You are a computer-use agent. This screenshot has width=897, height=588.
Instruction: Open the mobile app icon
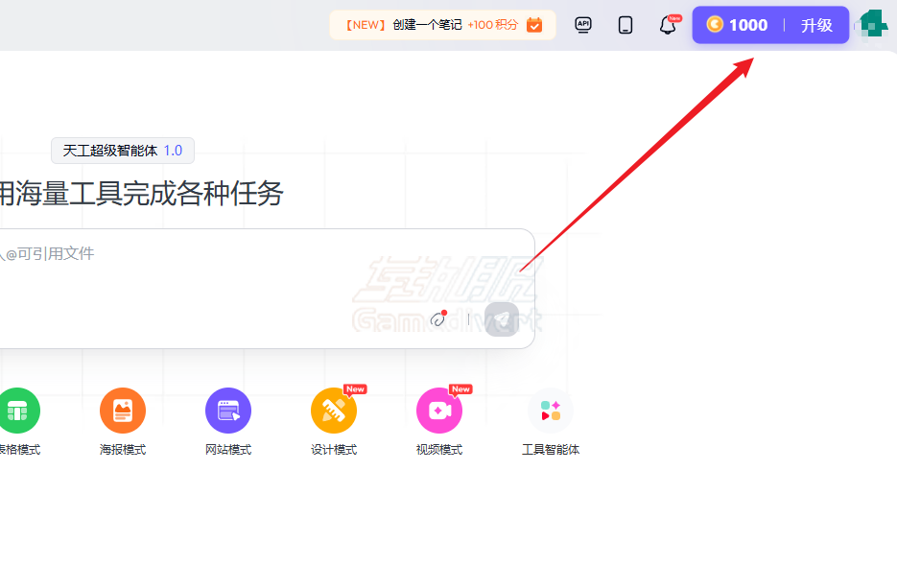pos(625,24)
